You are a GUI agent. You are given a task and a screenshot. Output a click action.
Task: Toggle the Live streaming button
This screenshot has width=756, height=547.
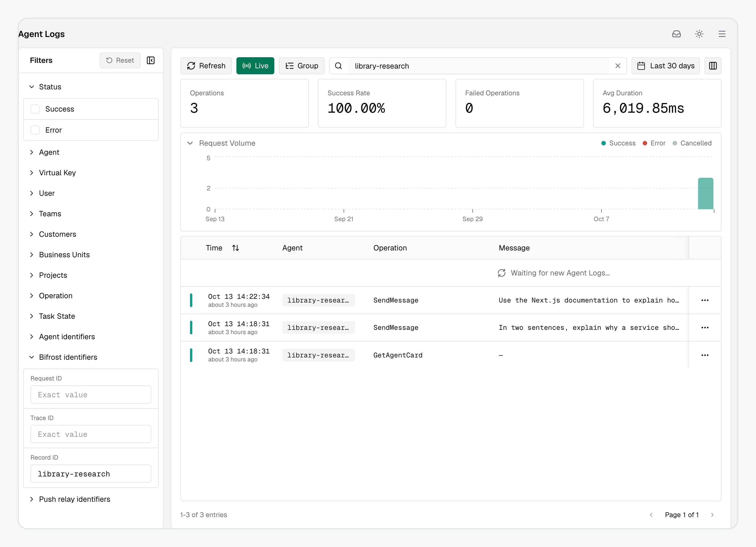255,66
